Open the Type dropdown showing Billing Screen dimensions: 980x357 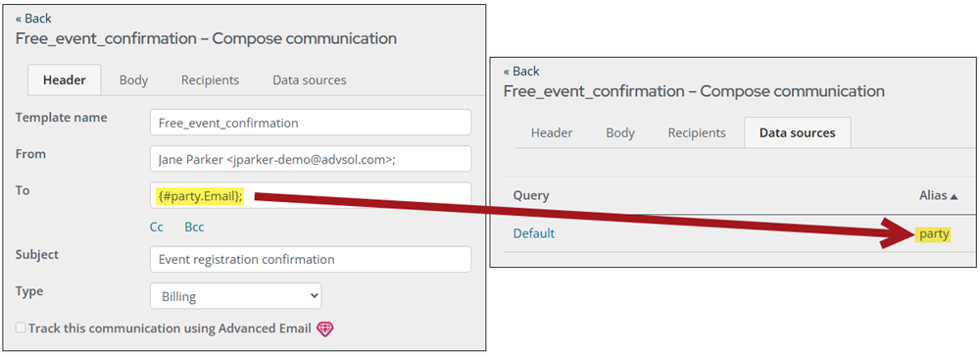(235, 296)
